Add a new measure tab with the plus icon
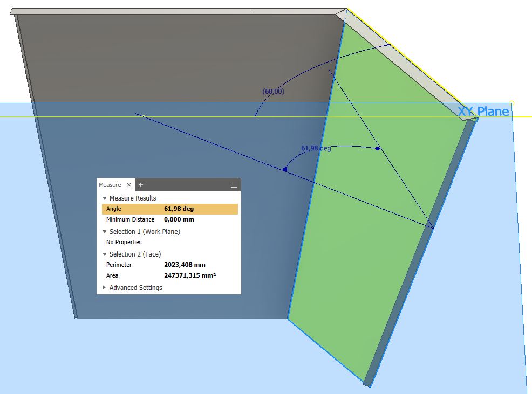532x394 pixels. [x=140, y=185]
